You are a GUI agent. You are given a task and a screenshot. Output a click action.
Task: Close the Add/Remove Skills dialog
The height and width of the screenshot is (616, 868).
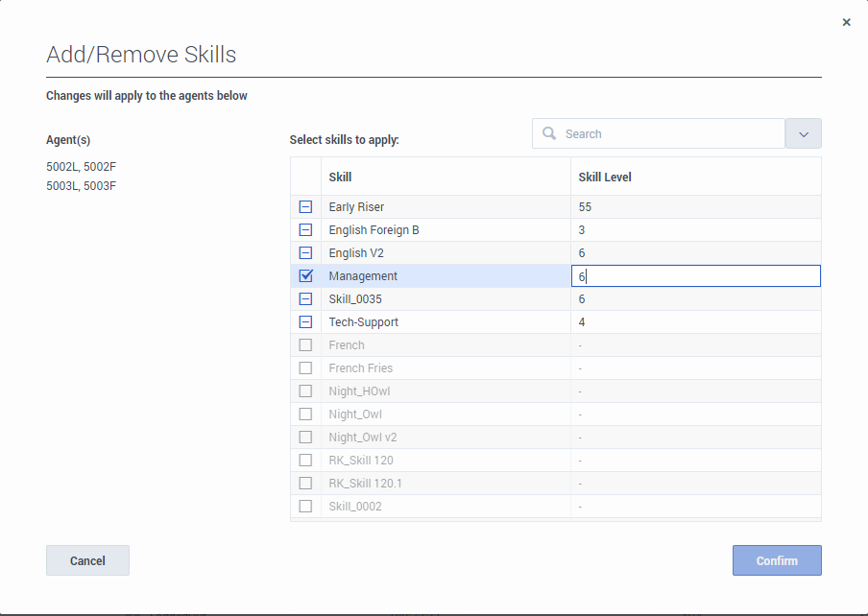coord(846,22)
